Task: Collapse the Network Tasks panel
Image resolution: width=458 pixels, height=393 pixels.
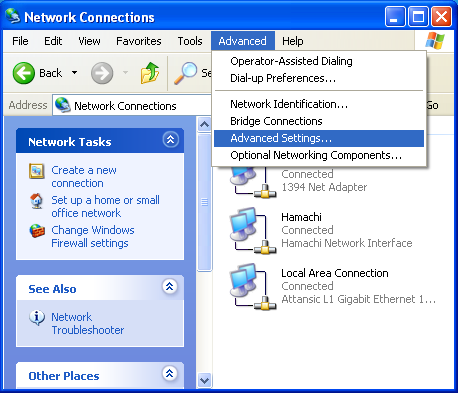Action: [x=170, y=139]
